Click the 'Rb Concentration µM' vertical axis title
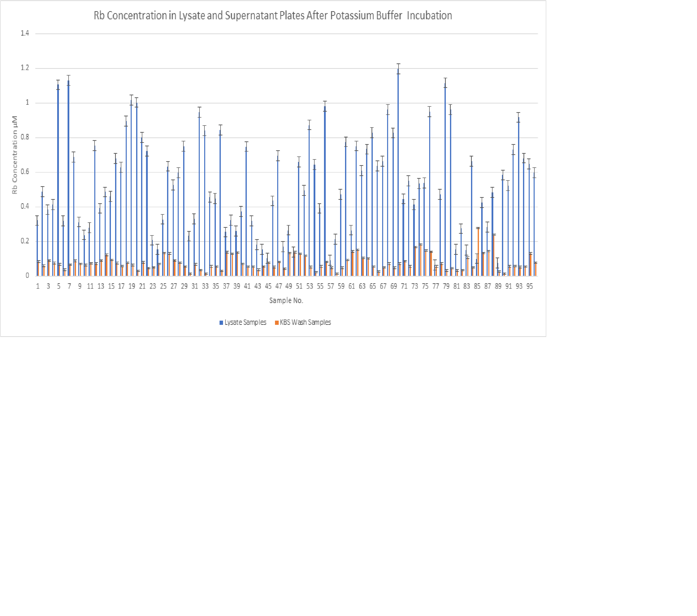 (14, 155)
